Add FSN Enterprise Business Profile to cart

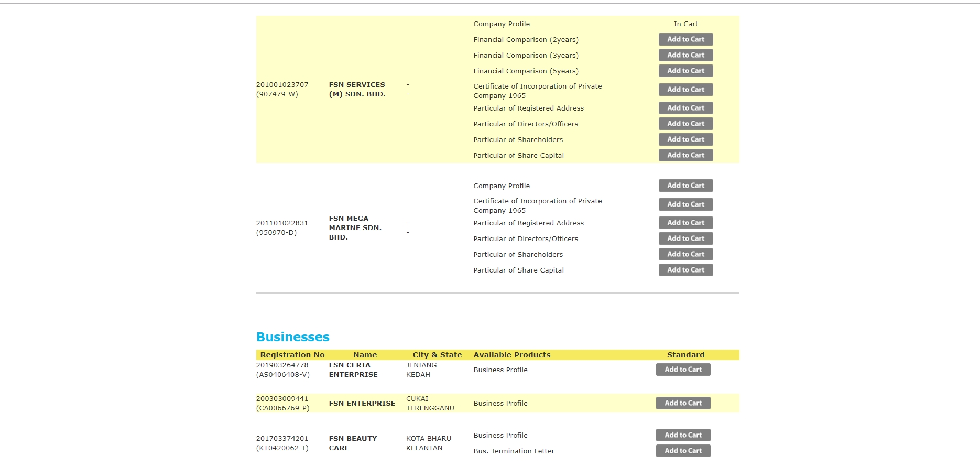(683, 403)
